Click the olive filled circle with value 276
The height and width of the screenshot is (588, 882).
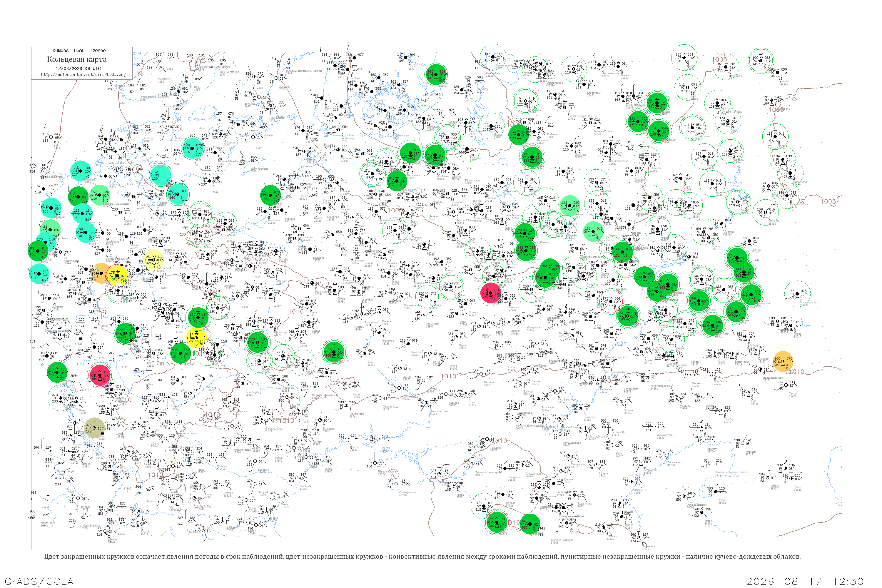(x=94, y=428)
